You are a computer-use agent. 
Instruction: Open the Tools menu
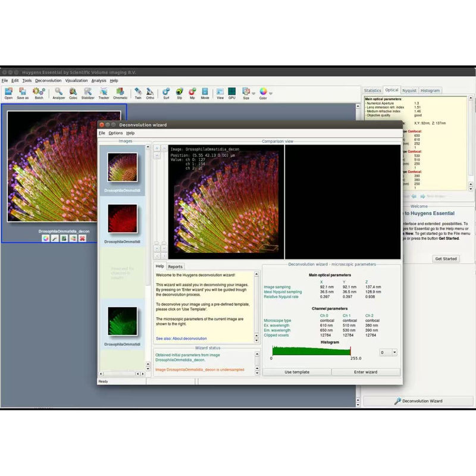pos(27,81)
